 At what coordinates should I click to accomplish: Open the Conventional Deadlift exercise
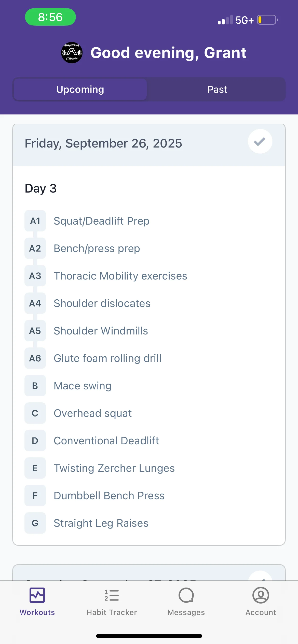(x=106, y=441)
